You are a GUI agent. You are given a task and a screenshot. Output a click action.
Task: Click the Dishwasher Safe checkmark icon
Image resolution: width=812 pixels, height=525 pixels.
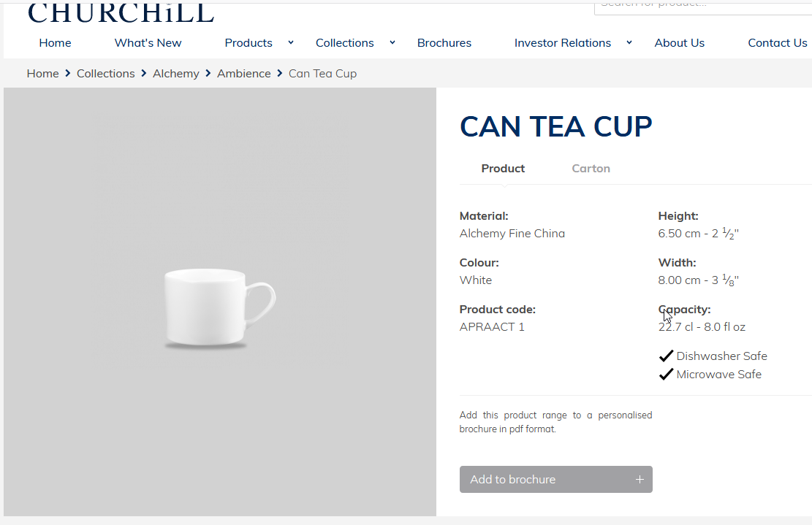pos(666,356)
